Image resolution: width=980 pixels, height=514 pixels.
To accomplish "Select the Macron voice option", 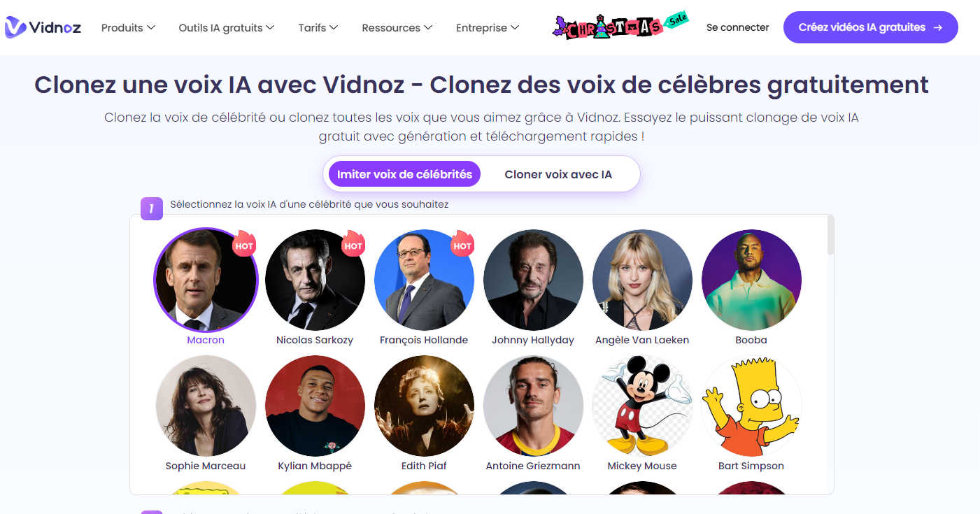I will coord(206,280).
